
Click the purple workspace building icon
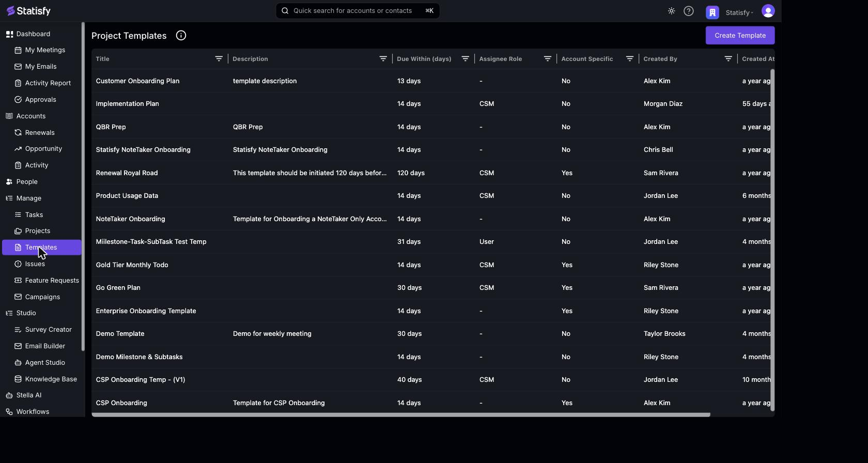[x=712, y=12]
